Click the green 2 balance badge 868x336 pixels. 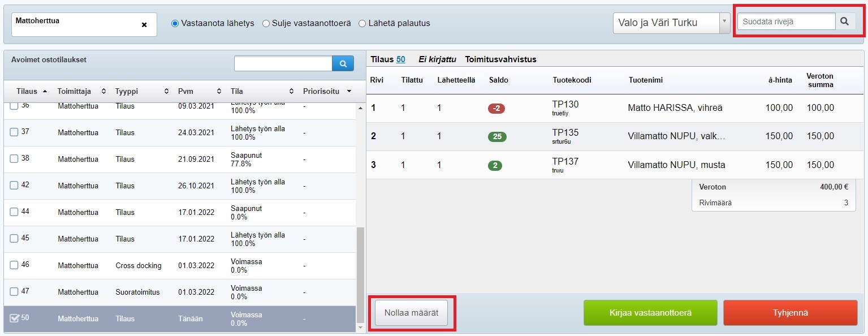(495, 165)
